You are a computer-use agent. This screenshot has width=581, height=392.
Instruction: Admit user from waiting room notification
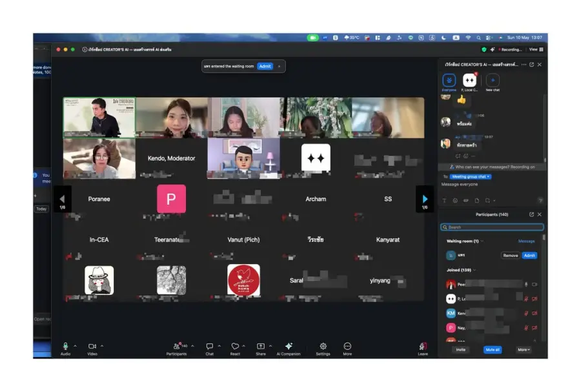(265, 67)
